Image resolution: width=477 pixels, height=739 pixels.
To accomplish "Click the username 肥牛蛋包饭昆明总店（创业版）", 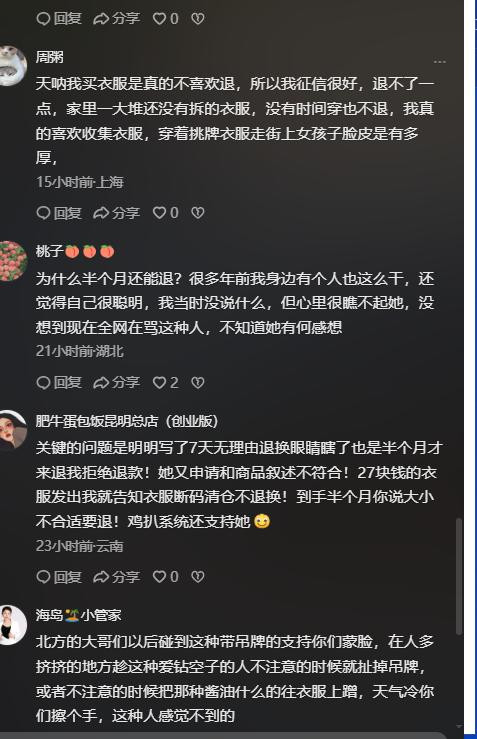I will pyautogui.click(x=127, y=421).
